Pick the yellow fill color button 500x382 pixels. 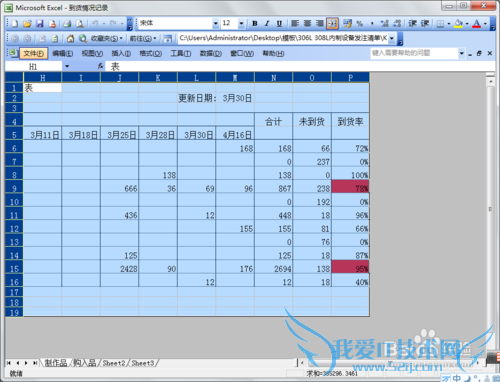[459, 23]
